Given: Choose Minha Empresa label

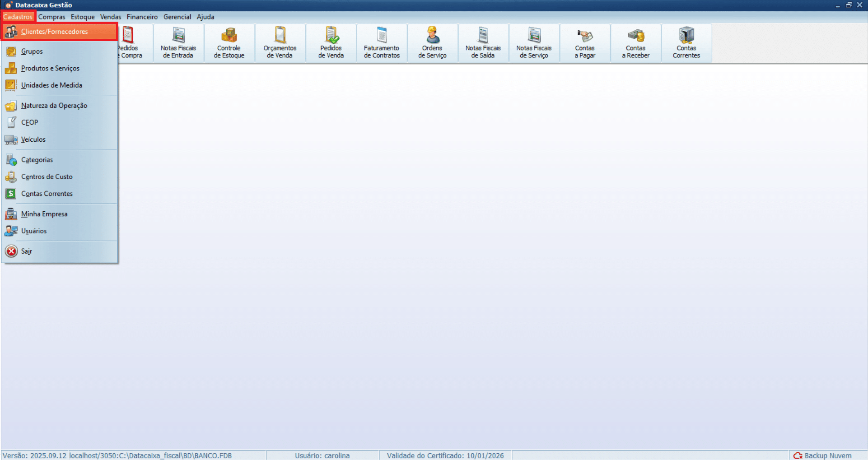Looking at the screenshot, I should point(44,214).
